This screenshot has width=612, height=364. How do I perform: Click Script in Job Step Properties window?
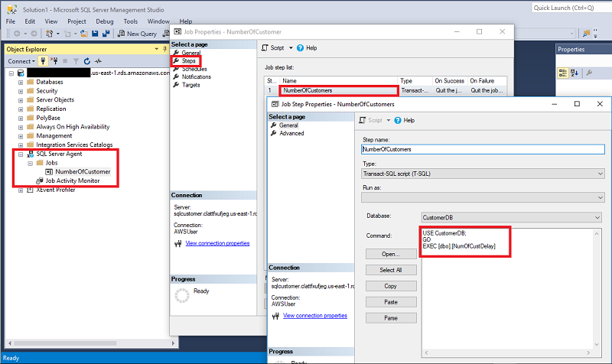(x=370, y=120)
